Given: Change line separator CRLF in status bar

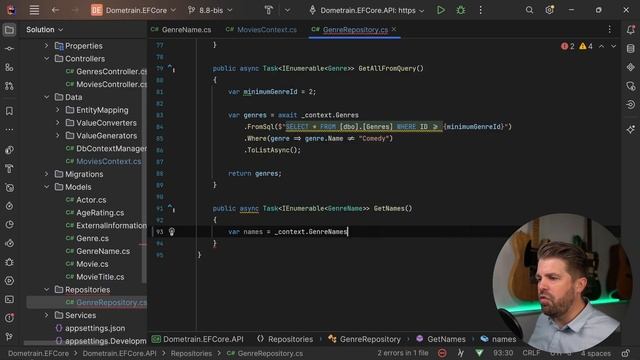Looking at the screenshot, I should [531, 353].
